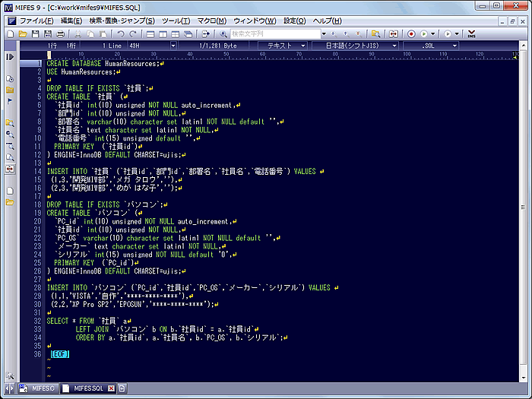Click the Undo arrow icon
532x399 pixels.
point(121,34)
